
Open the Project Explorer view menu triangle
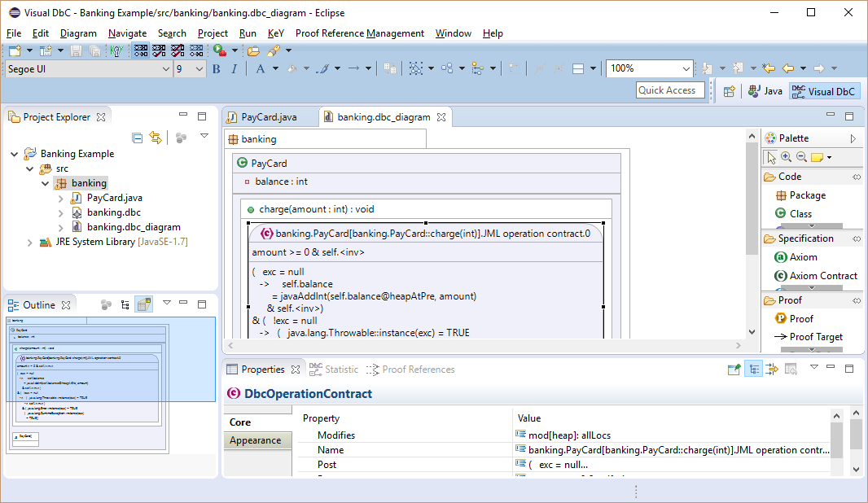[204, 136]
